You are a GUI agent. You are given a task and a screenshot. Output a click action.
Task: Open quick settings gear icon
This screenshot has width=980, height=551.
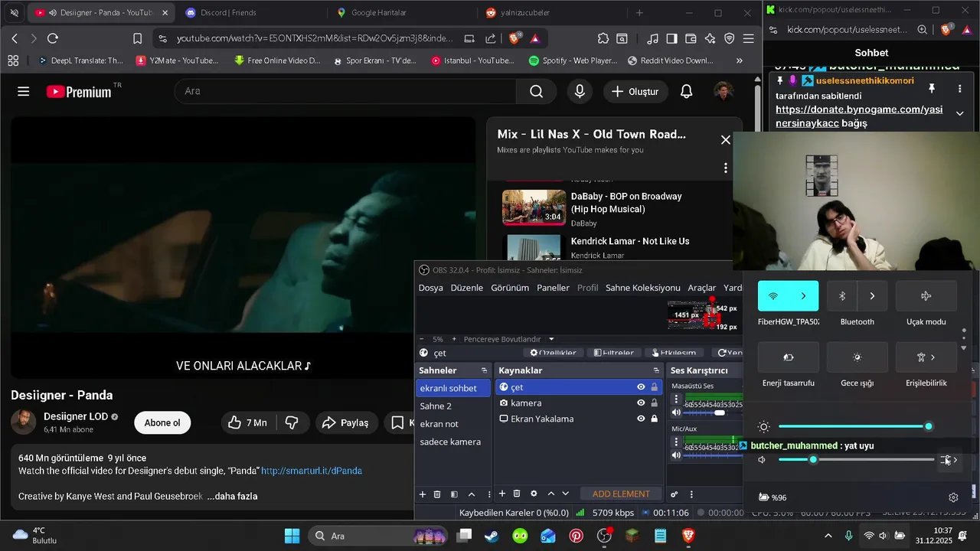coord(953,497)
